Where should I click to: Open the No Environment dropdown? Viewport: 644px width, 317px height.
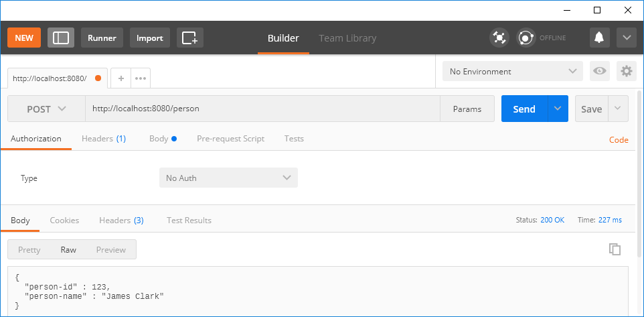coord(513,72)
